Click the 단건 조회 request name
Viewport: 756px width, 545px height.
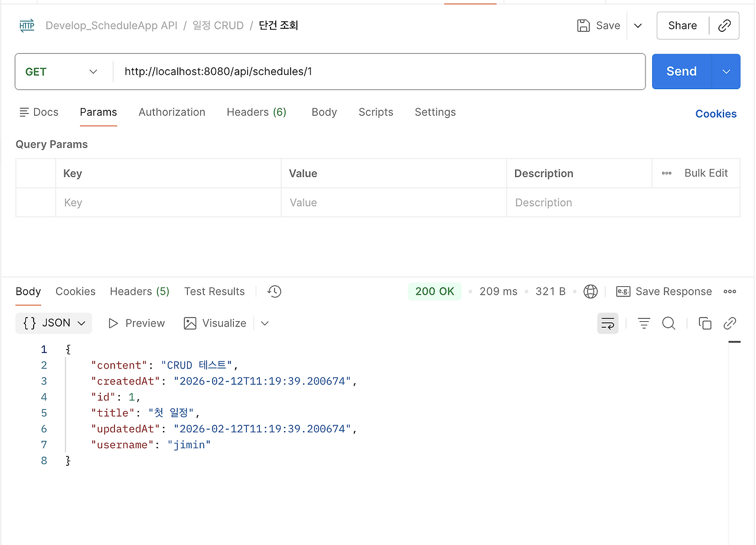pos(278,25)
